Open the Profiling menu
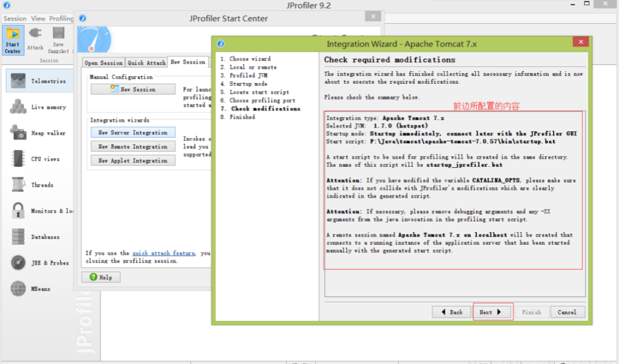This screenshot has height=364, width=619. pos(61,18)
